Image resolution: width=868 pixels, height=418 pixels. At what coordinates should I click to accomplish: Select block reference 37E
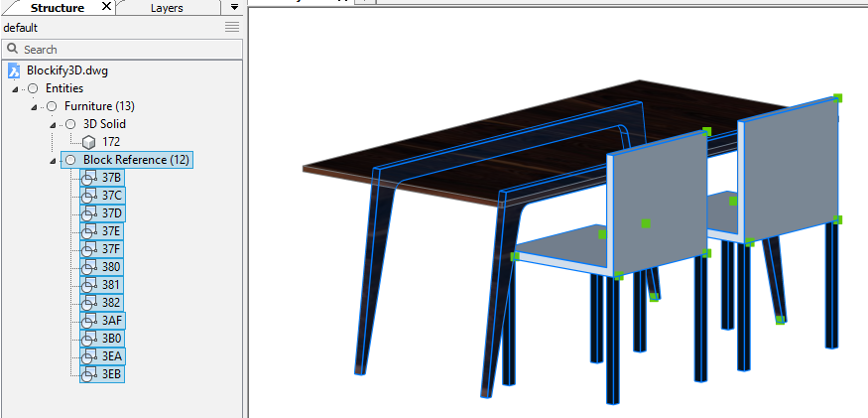click(111, 231)
